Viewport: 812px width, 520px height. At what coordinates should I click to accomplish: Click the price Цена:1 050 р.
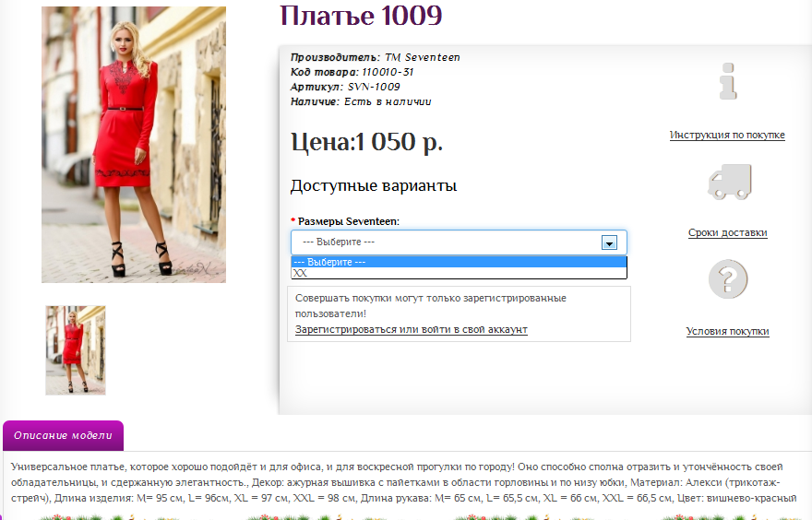coord(366,142)
